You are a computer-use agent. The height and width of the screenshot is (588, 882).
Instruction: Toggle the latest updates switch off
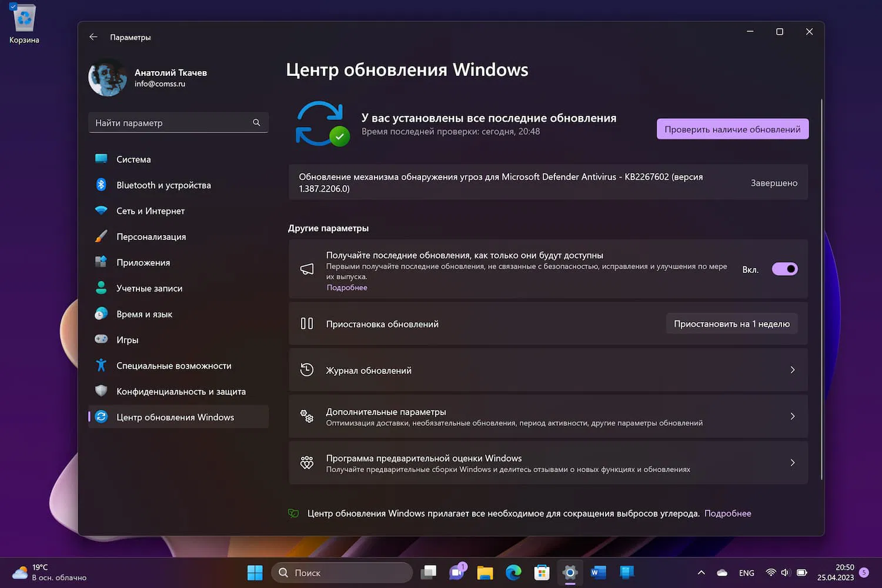coord(784,269)
